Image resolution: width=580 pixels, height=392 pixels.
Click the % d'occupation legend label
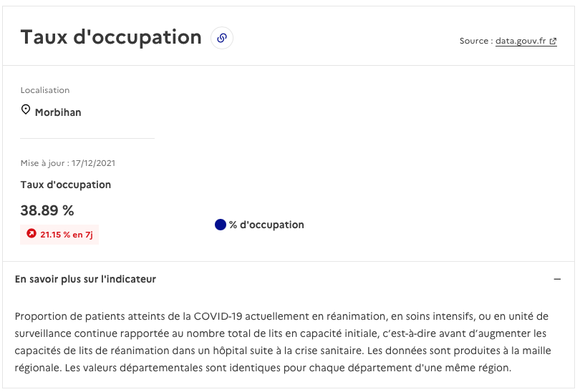pyautogui.click(x=266, y=225)
